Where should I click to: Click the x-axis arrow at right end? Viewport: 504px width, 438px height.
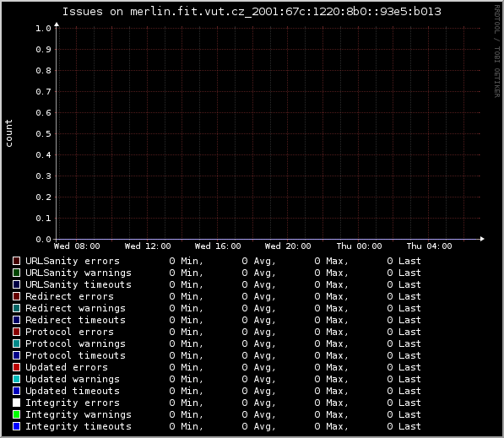click(x=482, y=239)
